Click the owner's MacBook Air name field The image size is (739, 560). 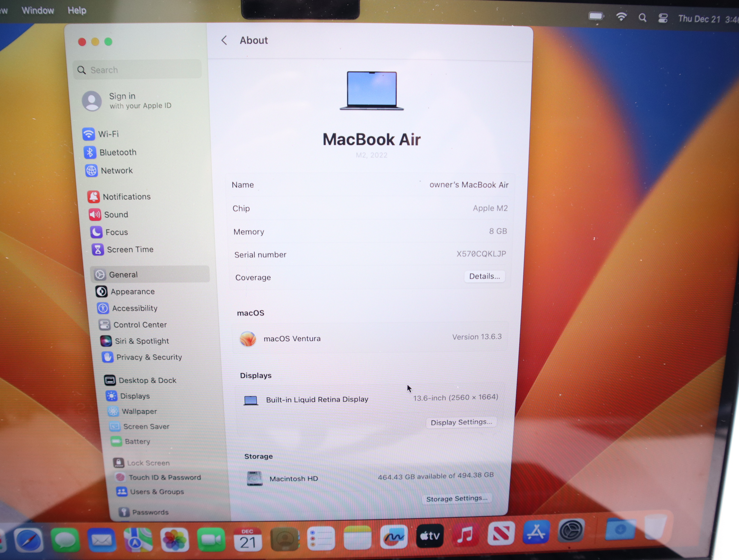(469, 184)
